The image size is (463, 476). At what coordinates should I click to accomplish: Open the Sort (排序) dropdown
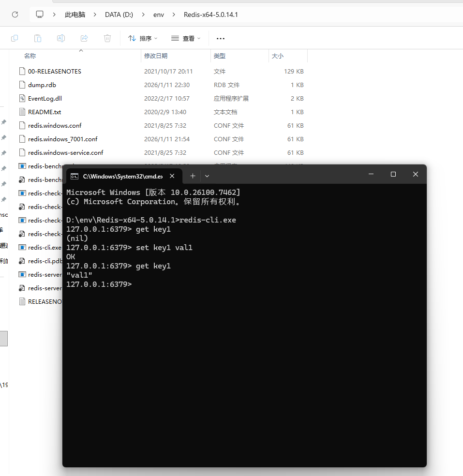(x=143, y=38)
